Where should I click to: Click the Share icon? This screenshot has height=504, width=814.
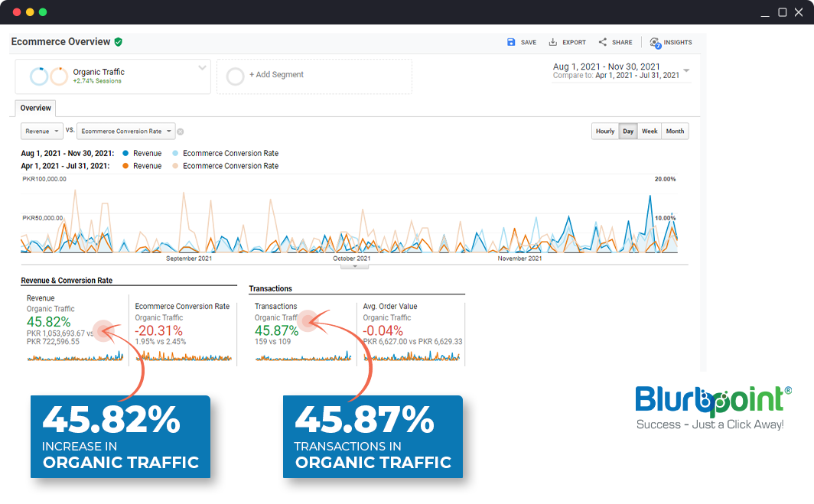click(603, 43)
